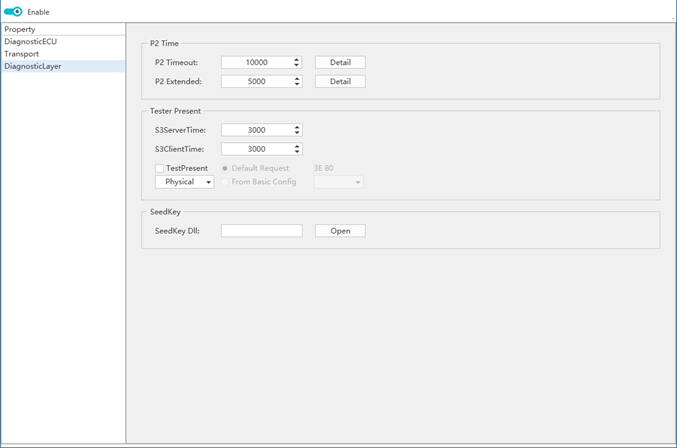Screen dimensions: 677x448
Task: Decrease P2 Timeout with down arrow
Action: click(296, 65)
